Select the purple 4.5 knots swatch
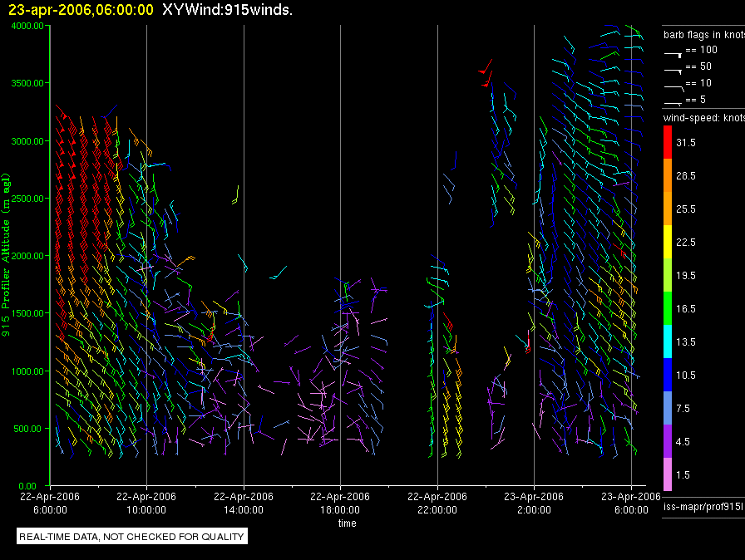Viewport: 745px width, 560px height. (668, 441)
